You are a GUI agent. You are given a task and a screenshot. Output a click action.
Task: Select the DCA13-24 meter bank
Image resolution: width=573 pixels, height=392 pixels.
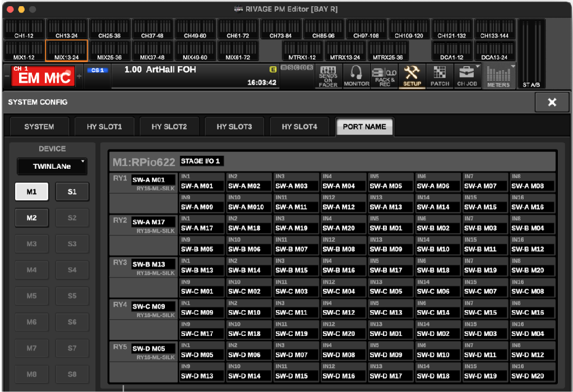(495, 51)
